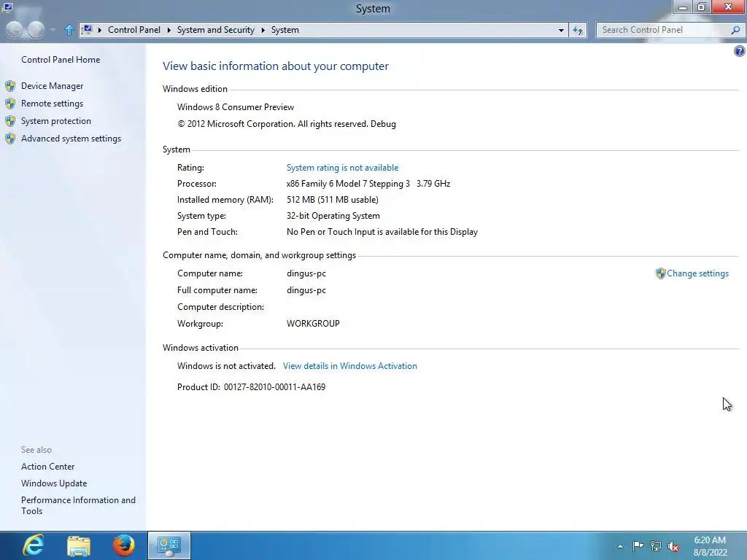Image resolution: width=747 pixels, height=560 pixels.
Task: Click the shield icon next to Change settings
Action: click(x=660, y=273)
